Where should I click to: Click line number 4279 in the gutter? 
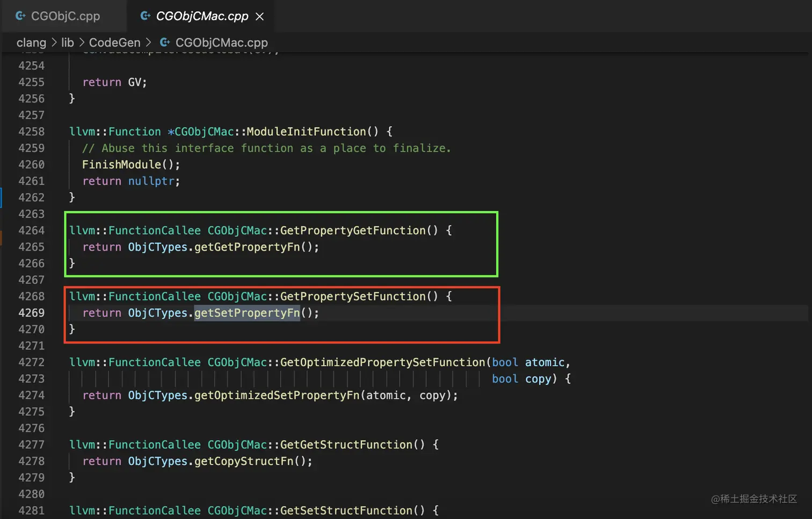pyautogui.click(x=32, y=478)
